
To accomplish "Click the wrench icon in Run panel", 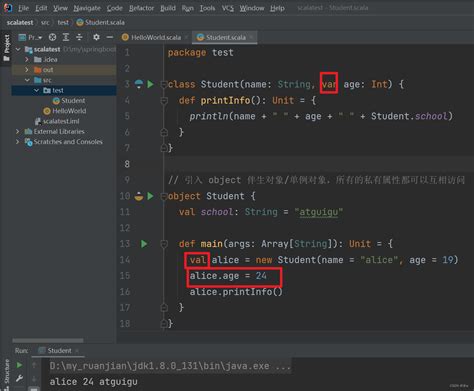I will click(x=19, y=378).
